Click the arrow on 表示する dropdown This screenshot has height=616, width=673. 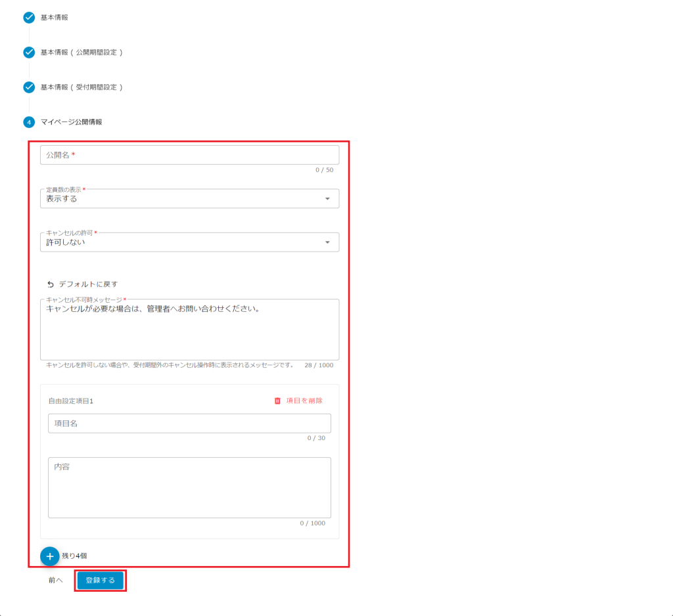pyautogui.click(x=327, y=199)
